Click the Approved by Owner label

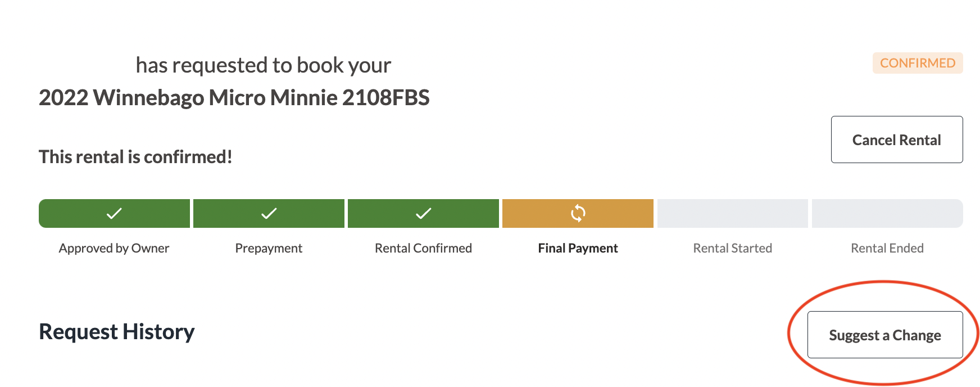114,248
